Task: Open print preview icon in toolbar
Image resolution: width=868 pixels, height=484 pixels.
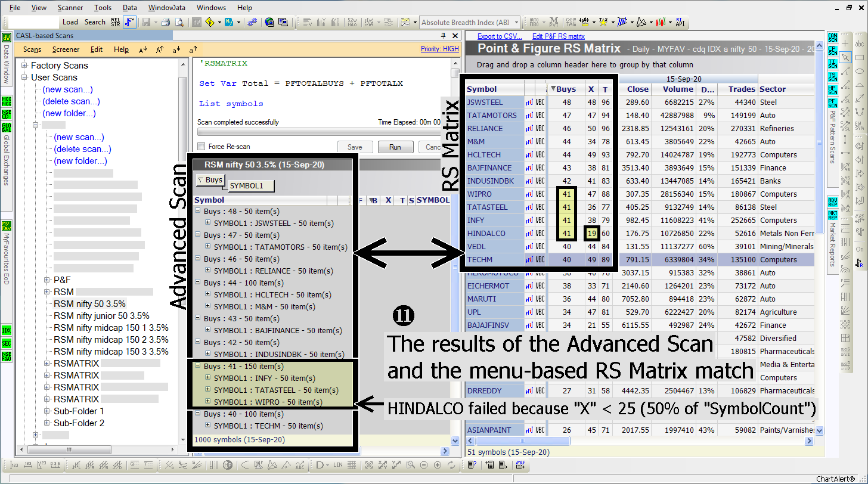Action: (179, 22)
